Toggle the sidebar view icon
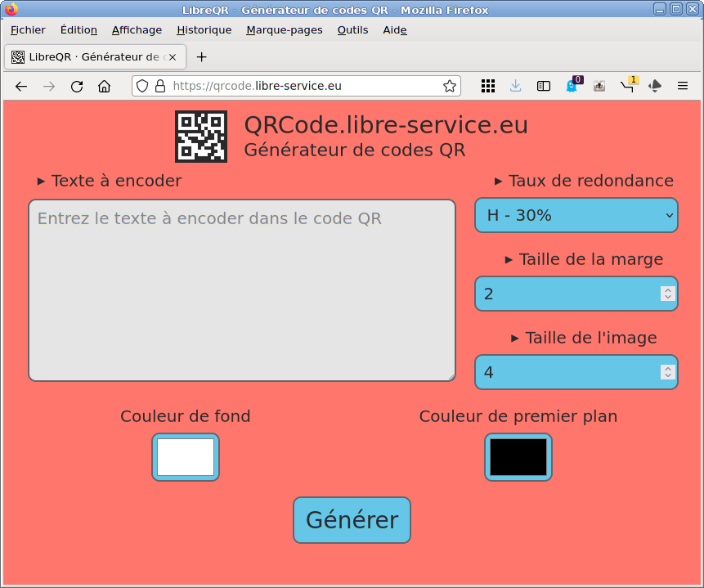Screen dimensions: 704x588 (x=543, y=86)
